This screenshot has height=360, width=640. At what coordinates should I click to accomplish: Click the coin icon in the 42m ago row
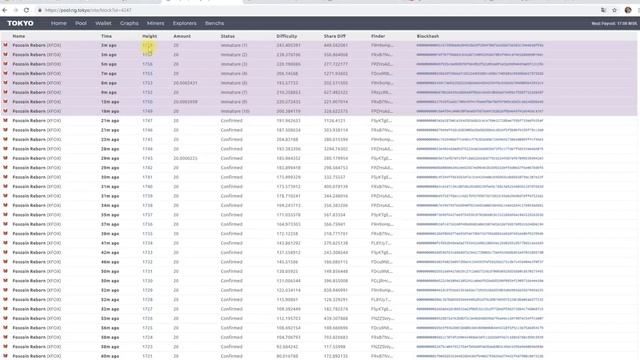tap(5, 252)
